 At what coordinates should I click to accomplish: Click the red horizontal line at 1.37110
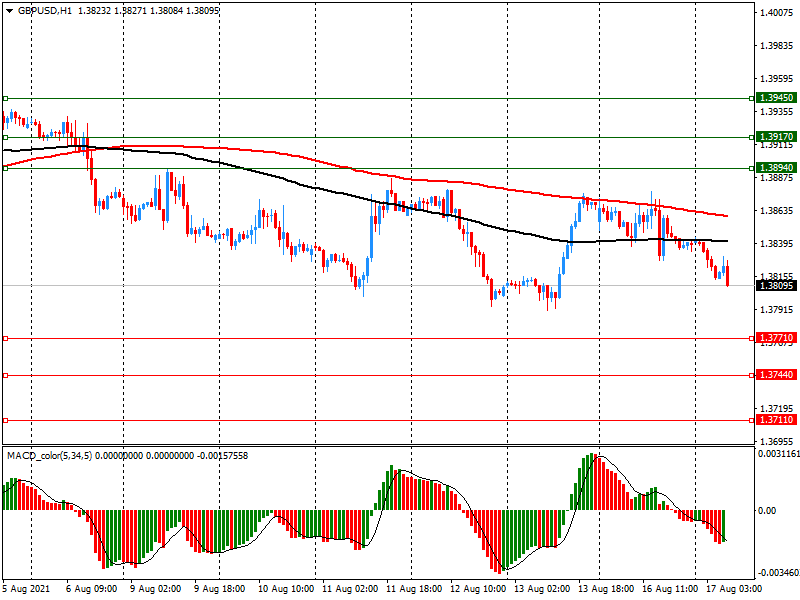[378, 420]
